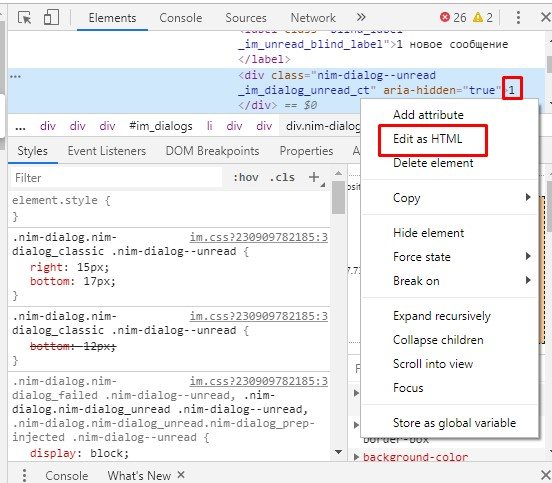Click the #im_dialogs breadcrumb
The image size is (552, 483).
[x=161, y=126]
